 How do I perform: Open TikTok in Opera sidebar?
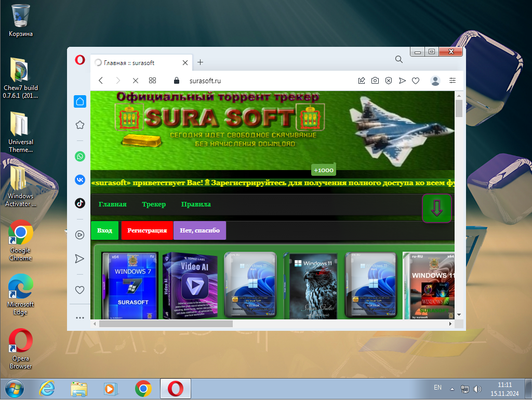(x=79, y=203)
